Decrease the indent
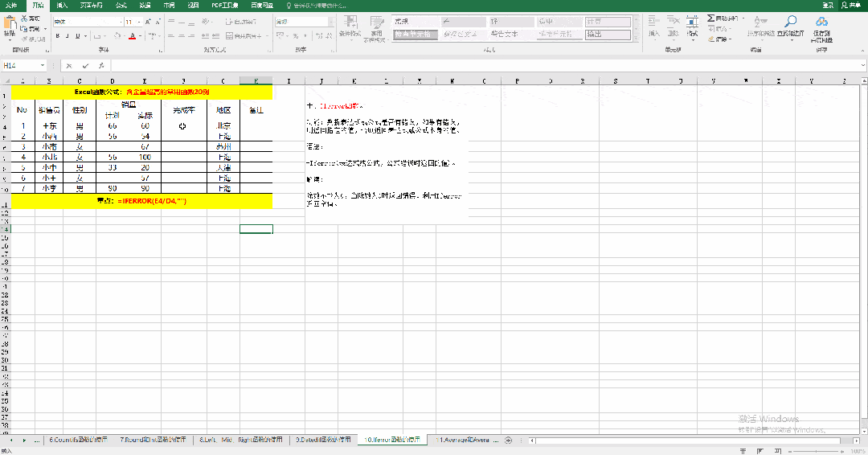This screenshot has height=455, width=868. [x=206, y=36]
